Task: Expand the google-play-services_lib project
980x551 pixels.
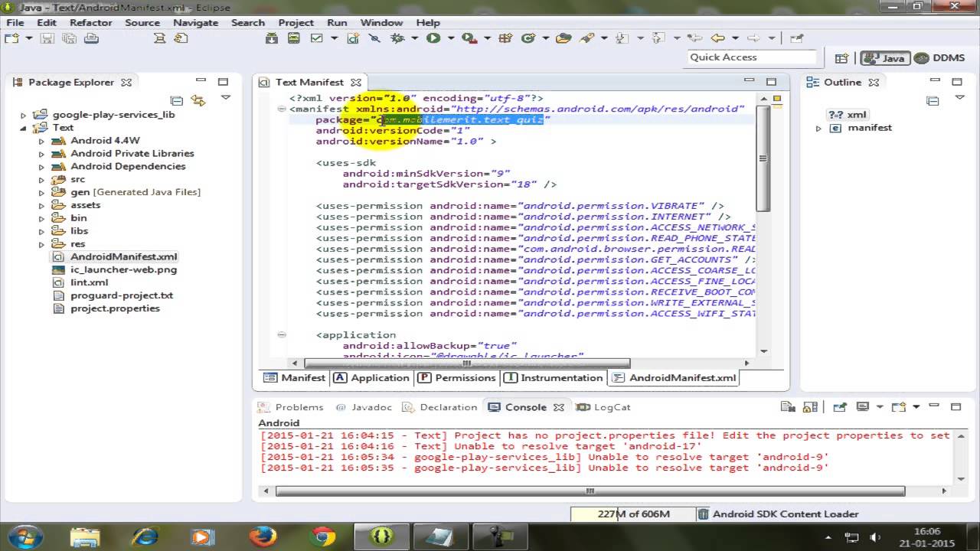Action: (23, 115)
